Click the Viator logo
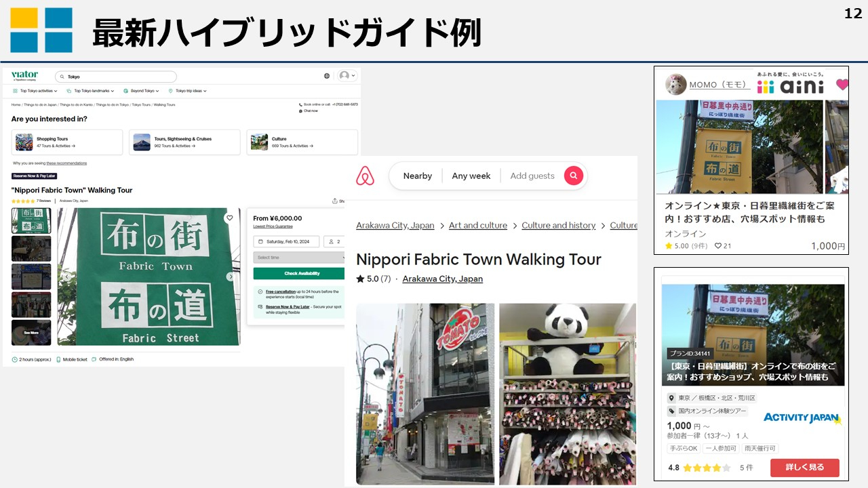This screenshot has width=868, height=488. point(24,75)
